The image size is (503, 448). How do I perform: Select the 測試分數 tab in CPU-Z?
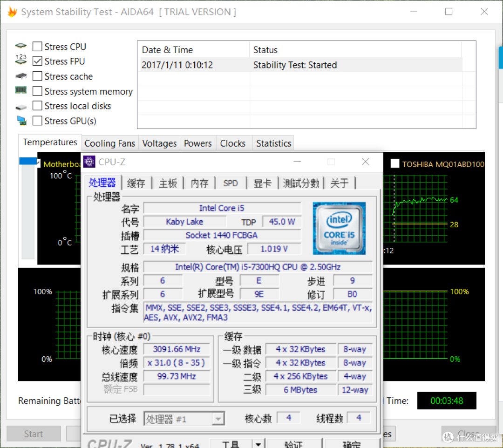[301, 183]
